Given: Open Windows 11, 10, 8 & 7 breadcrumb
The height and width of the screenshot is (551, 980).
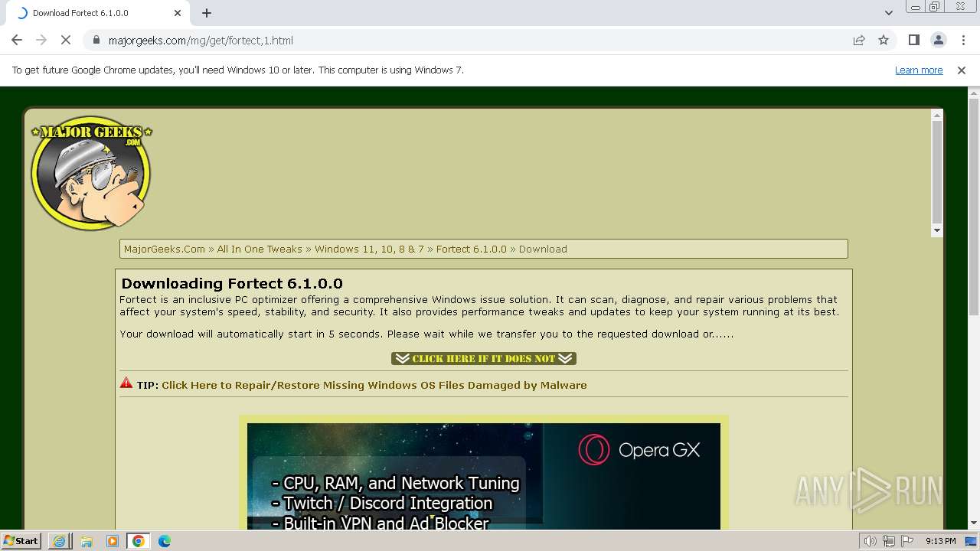Looking at the screenshot, I should tap(369, 249).
